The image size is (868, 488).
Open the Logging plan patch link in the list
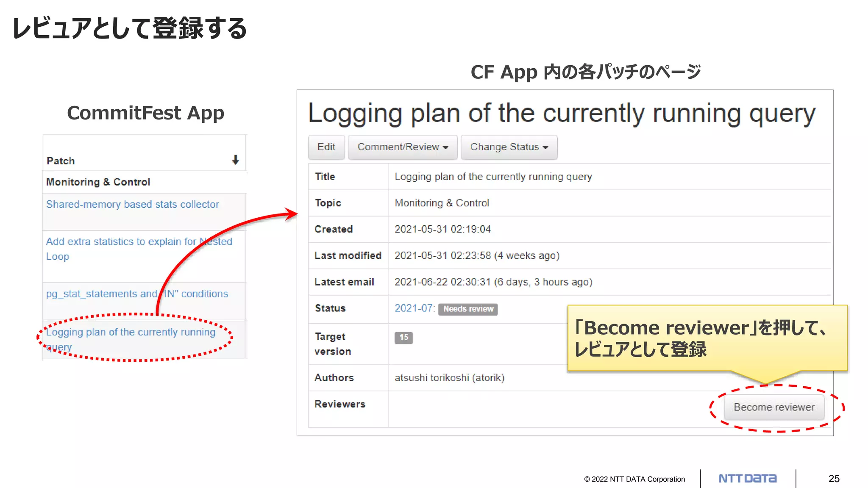click(x=131, y=339)
